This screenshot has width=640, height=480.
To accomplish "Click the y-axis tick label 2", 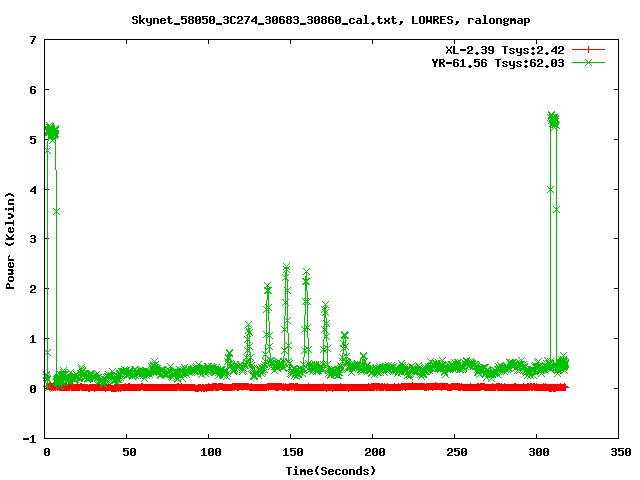I will pyautogui.click(x=33, y=289).
